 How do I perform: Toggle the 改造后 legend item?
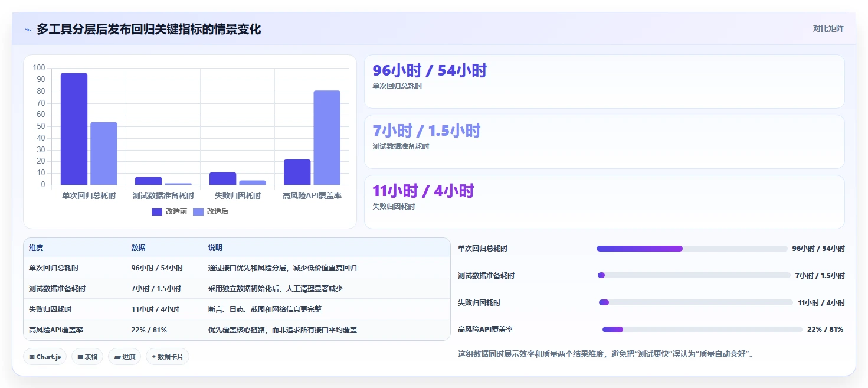pos(211,211)
